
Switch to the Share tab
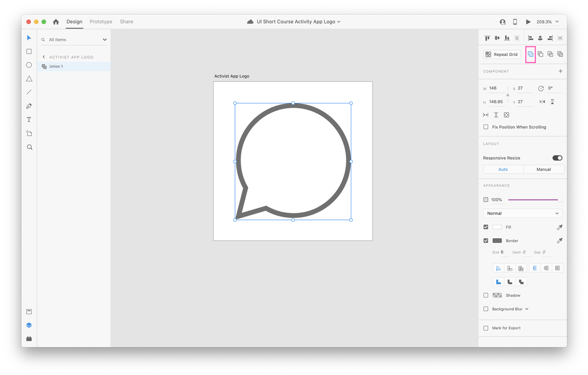pyautogui.click(x=126, y=22)
